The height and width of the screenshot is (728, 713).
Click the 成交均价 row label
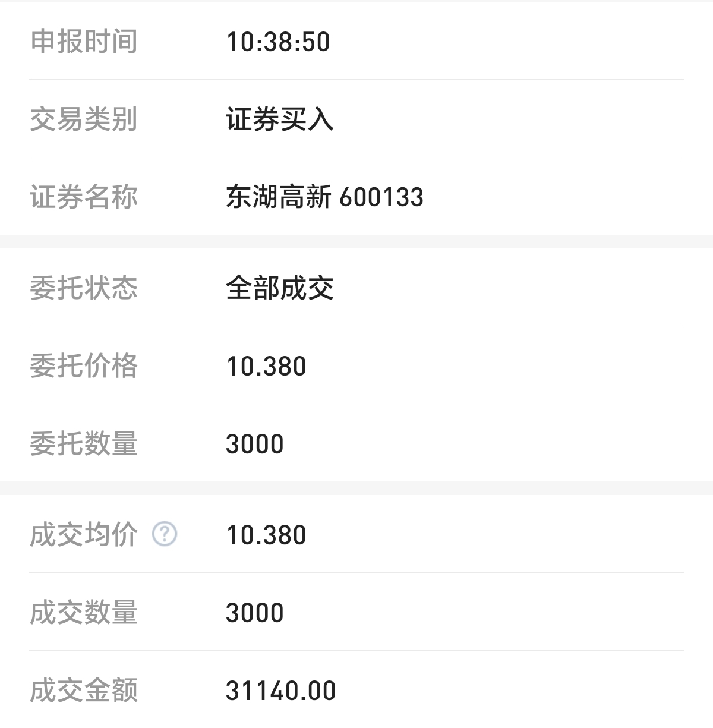click(84, 535)
